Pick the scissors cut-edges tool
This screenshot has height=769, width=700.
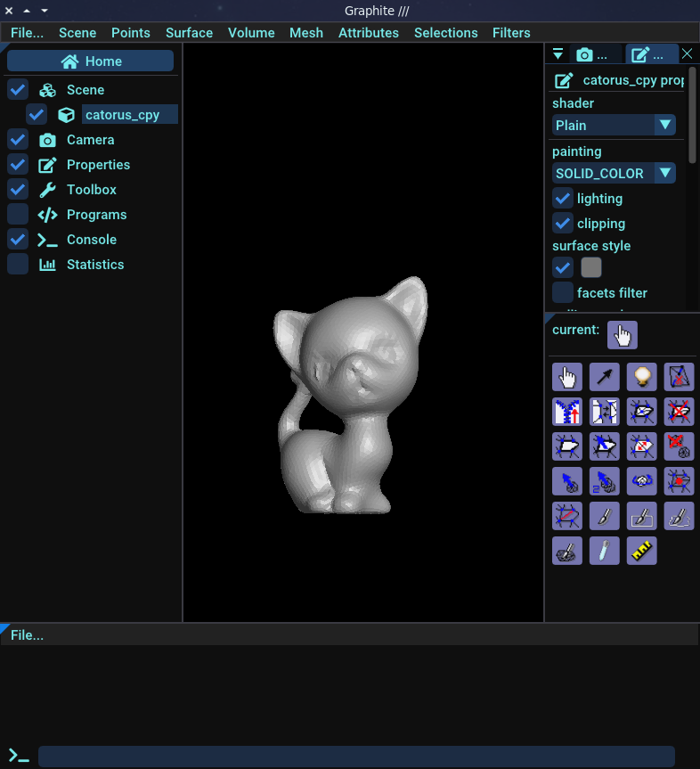(x=679, y=377)
